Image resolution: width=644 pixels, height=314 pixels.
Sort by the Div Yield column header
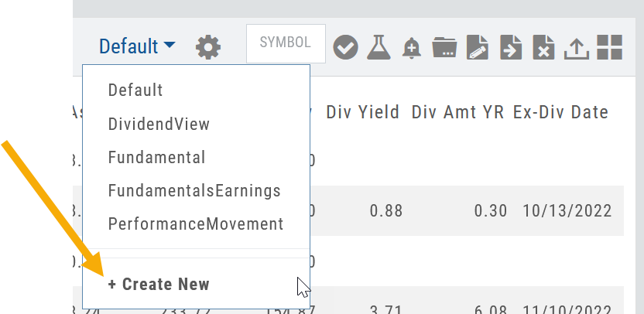(362, 112)
